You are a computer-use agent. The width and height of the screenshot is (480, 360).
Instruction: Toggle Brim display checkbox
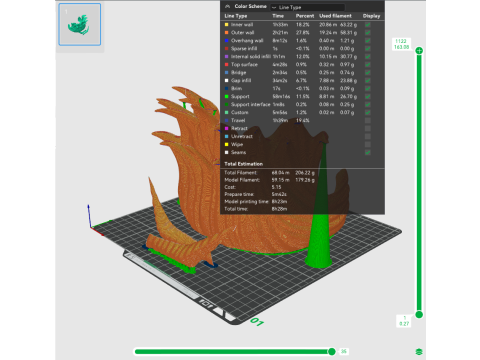point(368,89)
